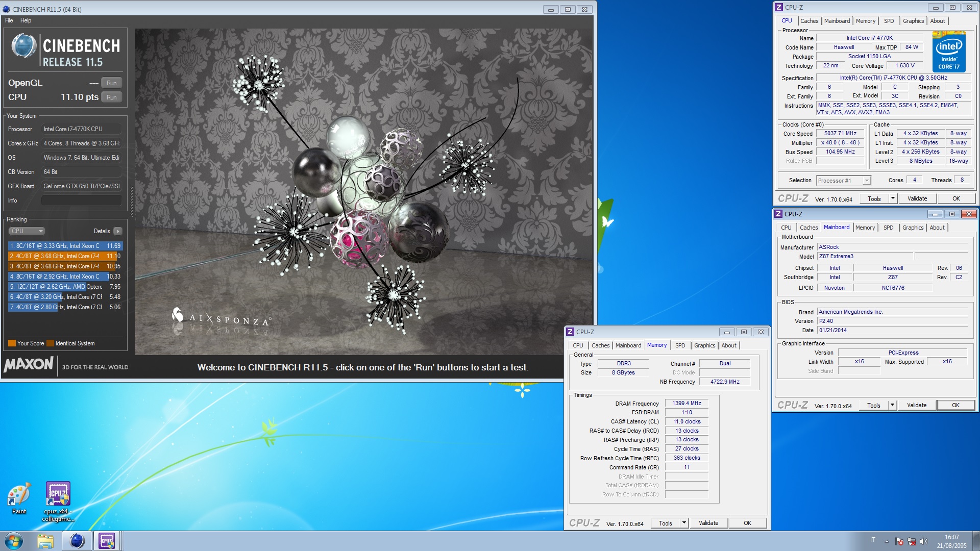Open the Paint desktop shortcut

click(x=19, y=498)
